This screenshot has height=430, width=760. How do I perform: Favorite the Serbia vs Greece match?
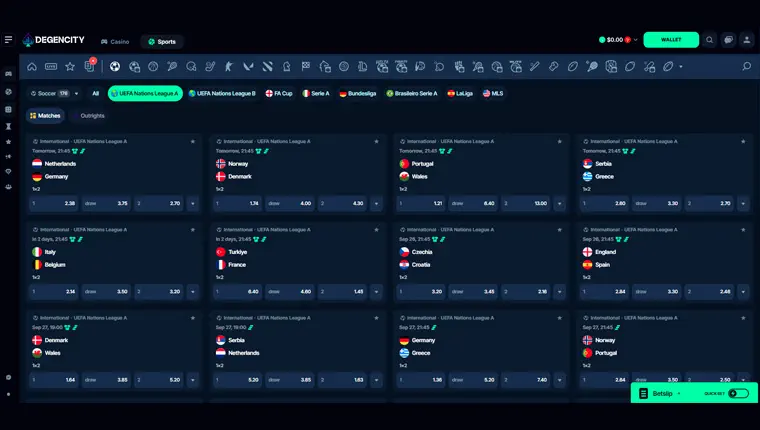[743, 142]
